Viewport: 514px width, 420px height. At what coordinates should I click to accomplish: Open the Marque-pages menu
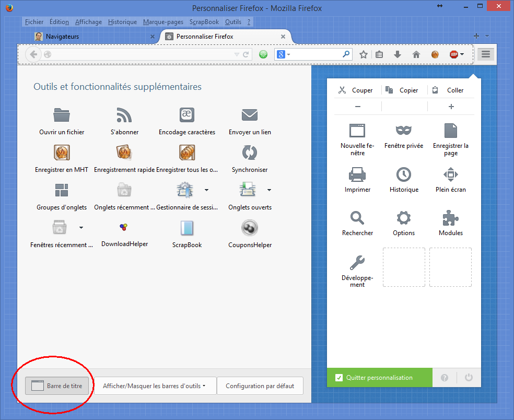(x=163, y=22)
